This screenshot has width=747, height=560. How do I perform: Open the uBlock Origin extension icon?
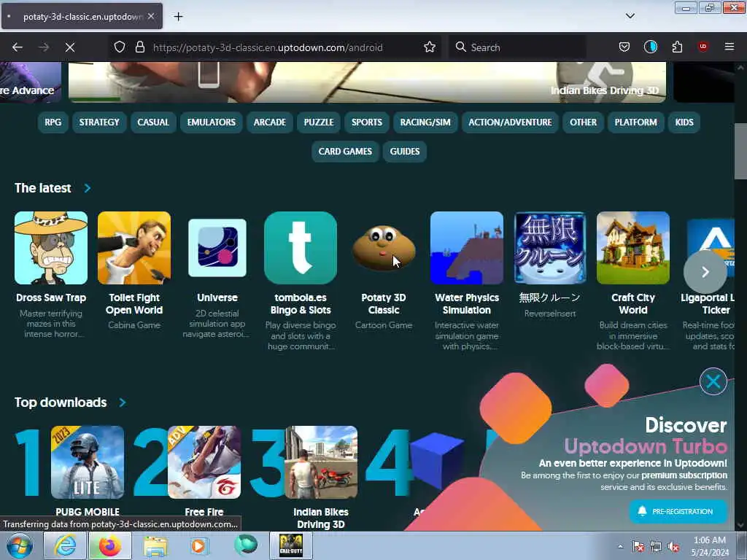click(703, 47)
